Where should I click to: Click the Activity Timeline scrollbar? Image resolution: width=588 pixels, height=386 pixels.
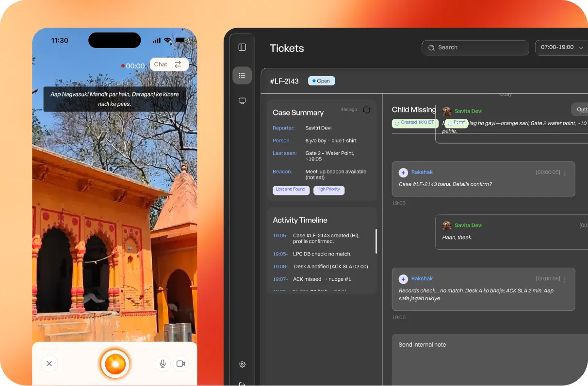click(376, 241)
